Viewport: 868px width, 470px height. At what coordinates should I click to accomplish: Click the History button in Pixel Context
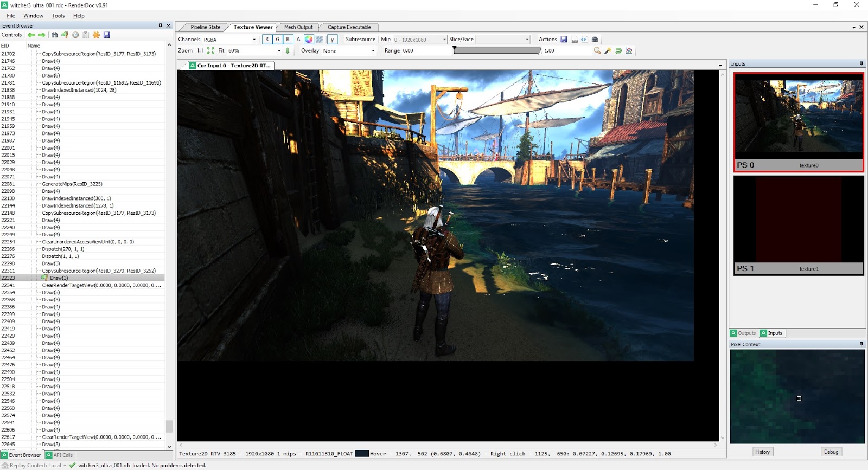(x=762, y=452)
